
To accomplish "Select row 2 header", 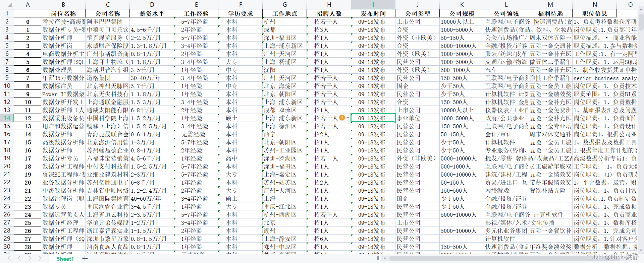I will [7, 21].
